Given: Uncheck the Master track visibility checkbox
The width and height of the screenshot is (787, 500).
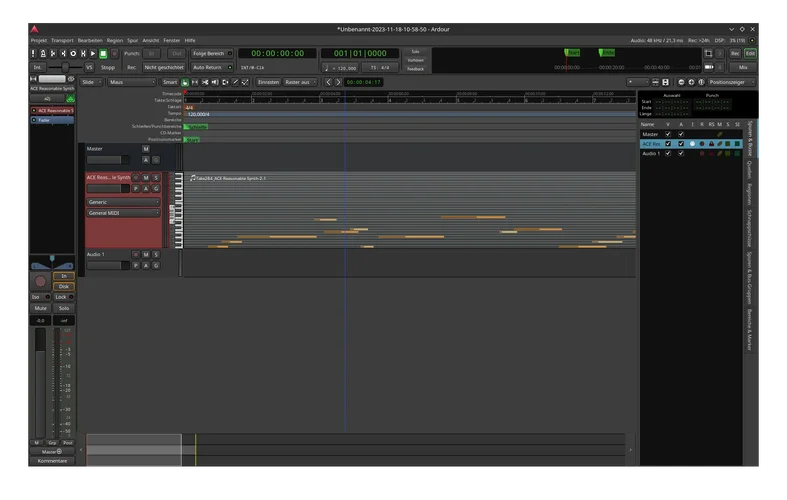Looking at the screenshot, I should point(668,133).
